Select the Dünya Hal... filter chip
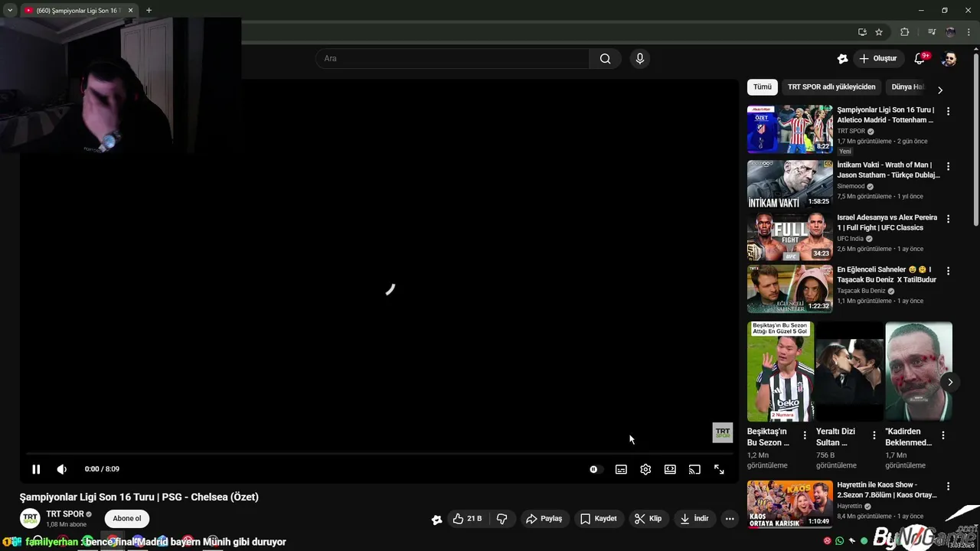Screen dimensions: 980x551 pyautogui.click(x=908, y=87)
